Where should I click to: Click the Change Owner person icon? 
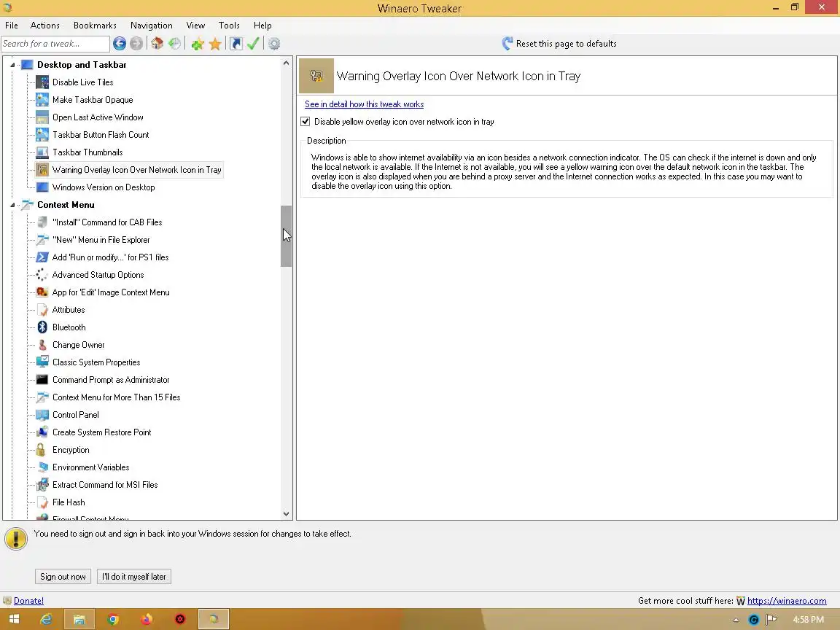42,345
